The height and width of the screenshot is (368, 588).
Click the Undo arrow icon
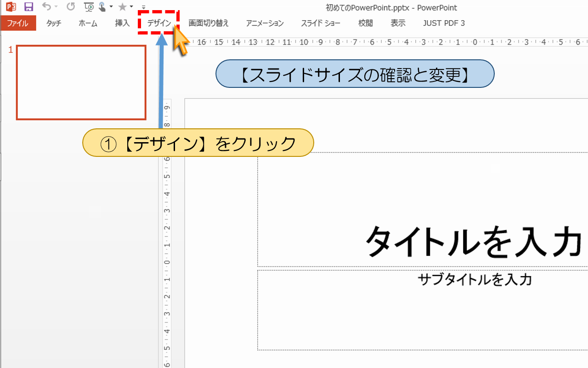coord(47,6)
